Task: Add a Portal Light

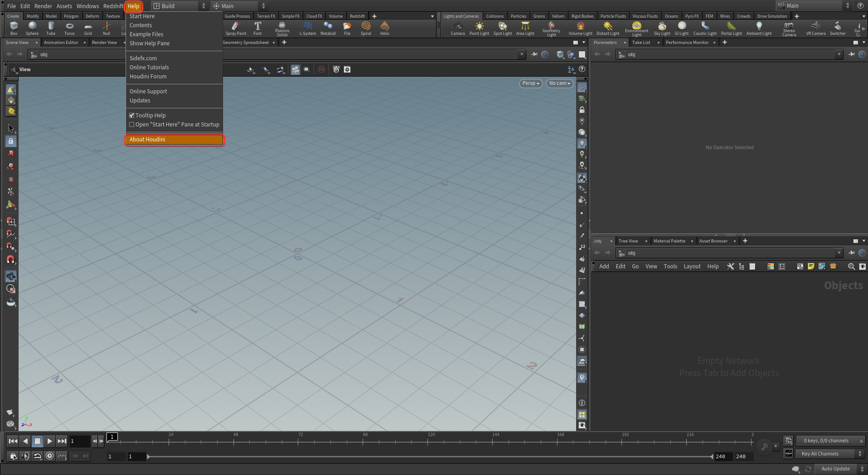Action: point(732,28)
